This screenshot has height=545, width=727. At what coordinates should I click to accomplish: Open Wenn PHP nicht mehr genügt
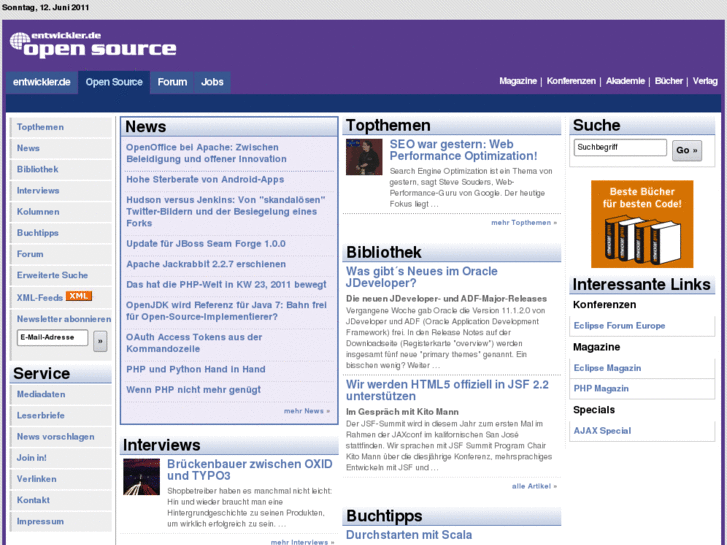point(193,390)
